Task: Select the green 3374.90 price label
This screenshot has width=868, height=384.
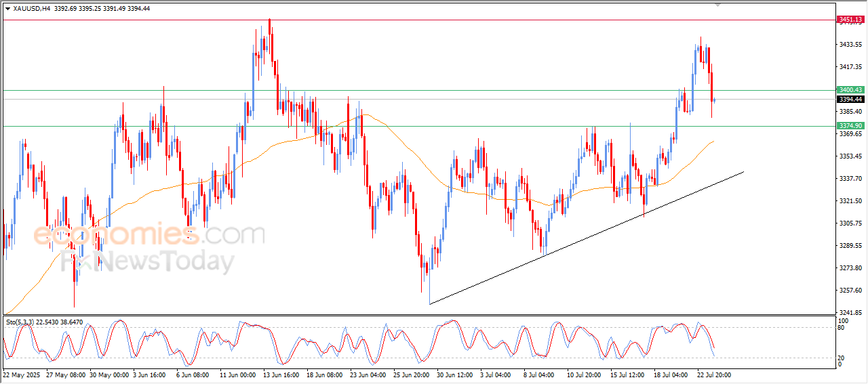Action: [x=850, y=126]
